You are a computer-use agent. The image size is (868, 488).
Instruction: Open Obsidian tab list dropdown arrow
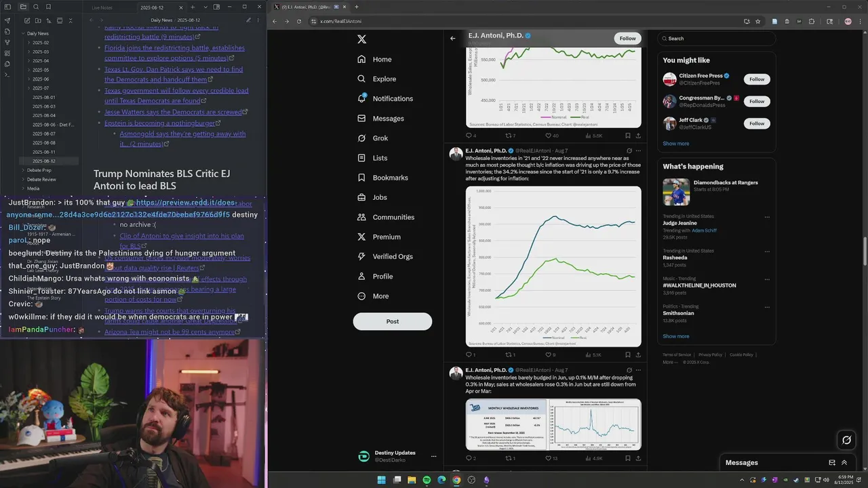[x=205, y=7]
